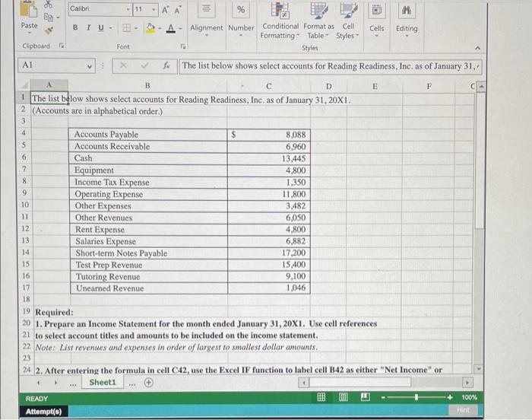532x420 pixels.
Task: Select column A header
Action: click(49, 85)
